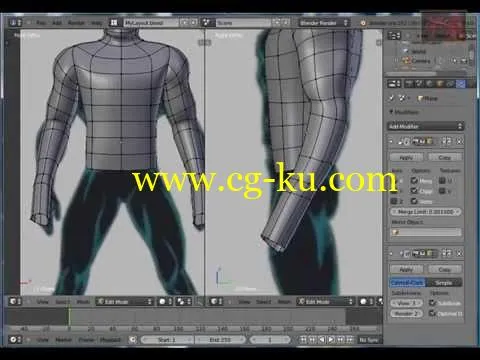The image size is (480, 360).
Task: Collapse the Subsurf modifier panel arrow
Action: [x=391, y=254]
